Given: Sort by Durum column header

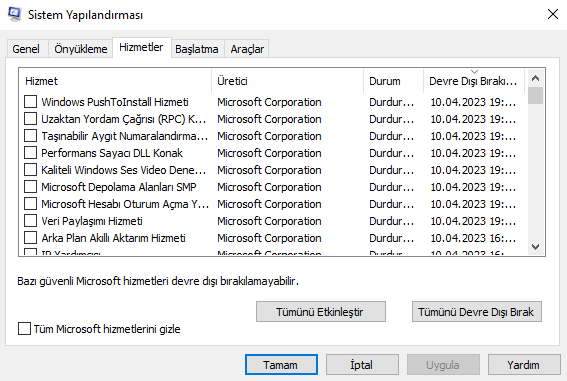Looking at the screenshot, I should click(393, 81).
